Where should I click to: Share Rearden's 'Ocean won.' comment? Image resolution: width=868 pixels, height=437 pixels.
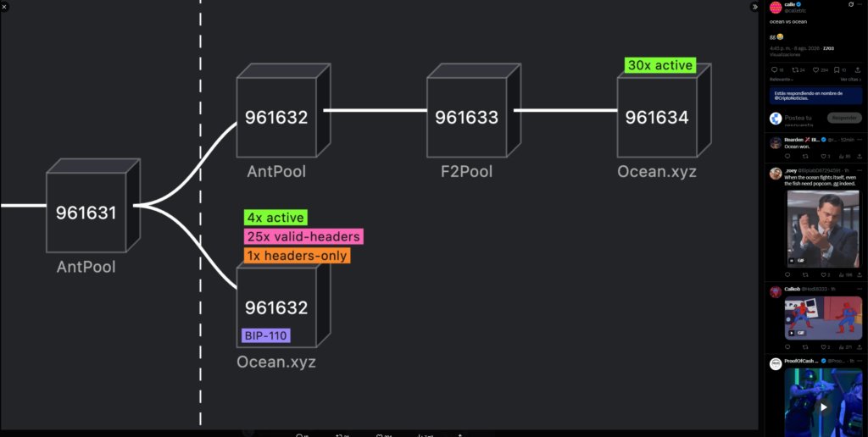(859, 157)
